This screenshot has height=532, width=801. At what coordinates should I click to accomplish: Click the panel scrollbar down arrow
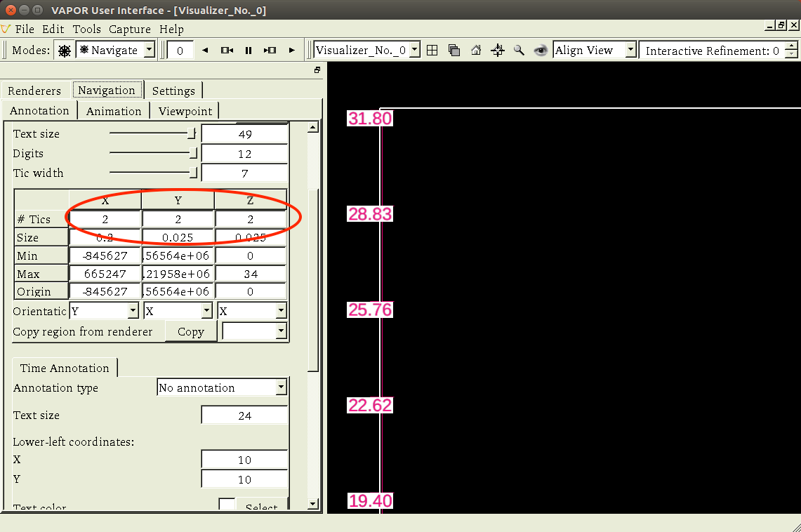(x=313, y=504)
